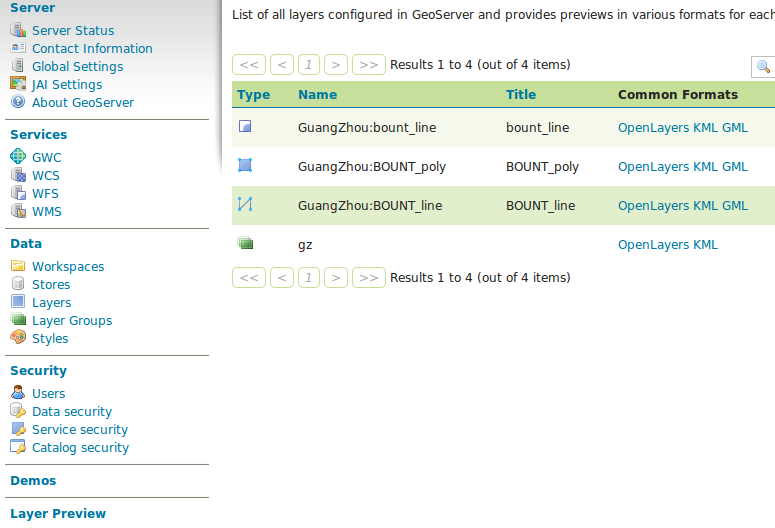The image size is (775, 528).
Task: Click the Server Status chart icon
Action: 18,30
